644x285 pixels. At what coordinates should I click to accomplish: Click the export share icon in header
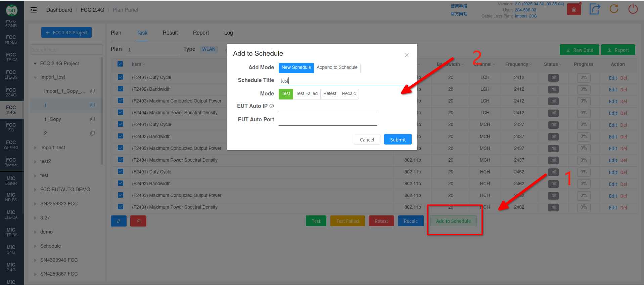(594, 9)
